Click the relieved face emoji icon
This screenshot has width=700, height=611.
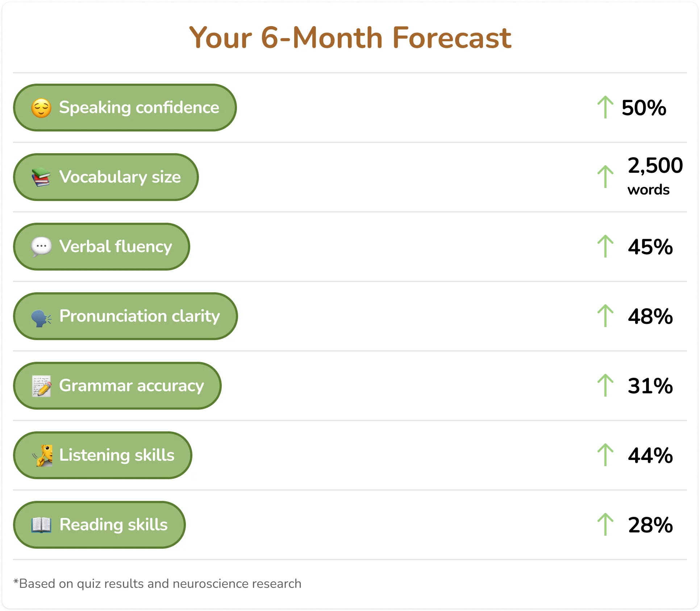point(41,108)
